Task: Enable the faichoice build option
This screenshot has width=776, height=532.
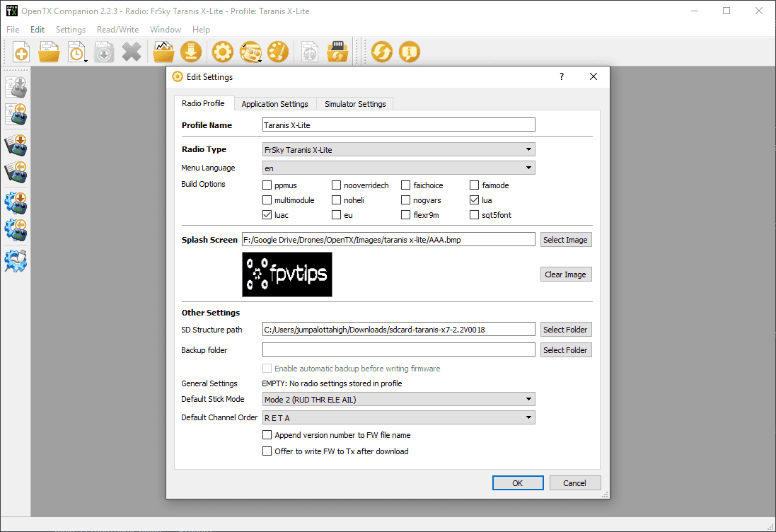Action: 406,185
